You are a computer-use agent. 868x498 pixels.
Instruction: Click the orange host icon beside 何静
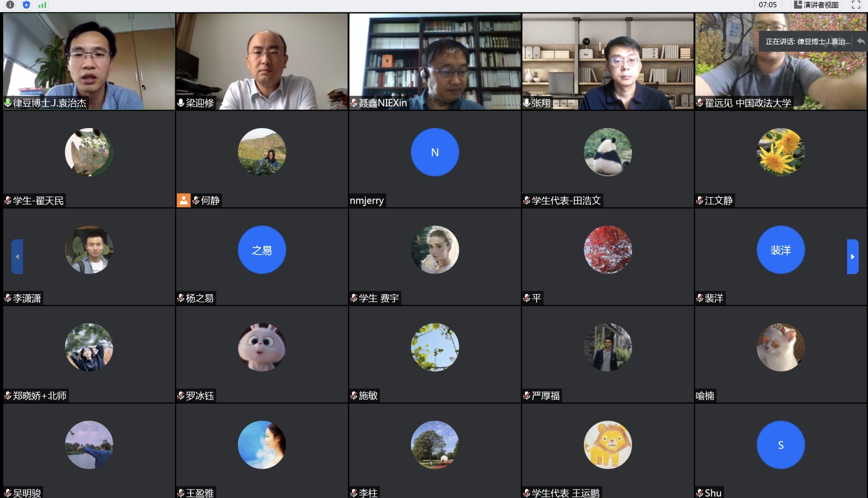click(183, 200)
